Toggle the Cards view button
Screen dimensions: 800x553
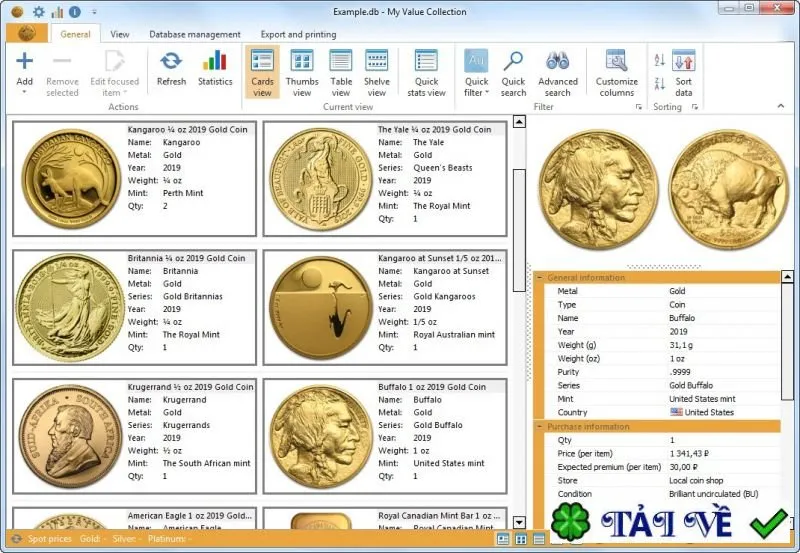tap(262, 72)
